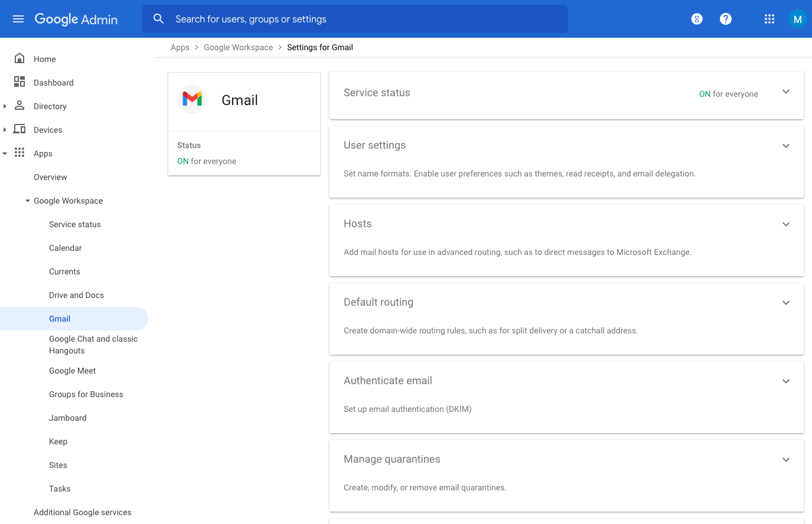This screenshot has width=812, height=524.
Task: Click the search input field
Action: [354, 19]
